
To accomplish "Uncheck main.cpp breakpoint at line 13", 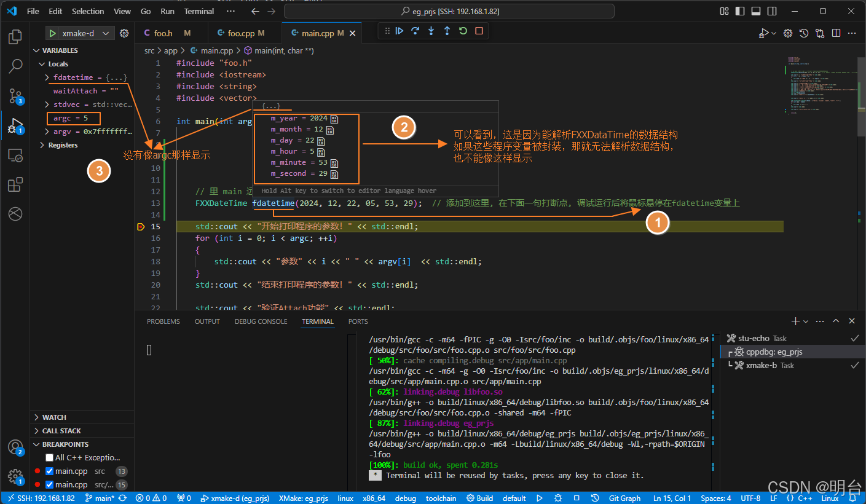I will click(x=50, y=471).
